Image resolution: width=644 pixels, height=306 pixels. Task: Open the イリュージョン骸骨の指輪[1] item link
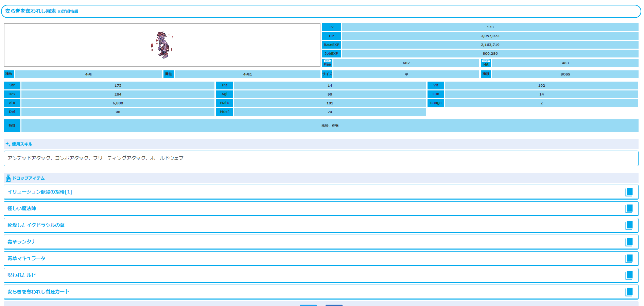(40, 192)
